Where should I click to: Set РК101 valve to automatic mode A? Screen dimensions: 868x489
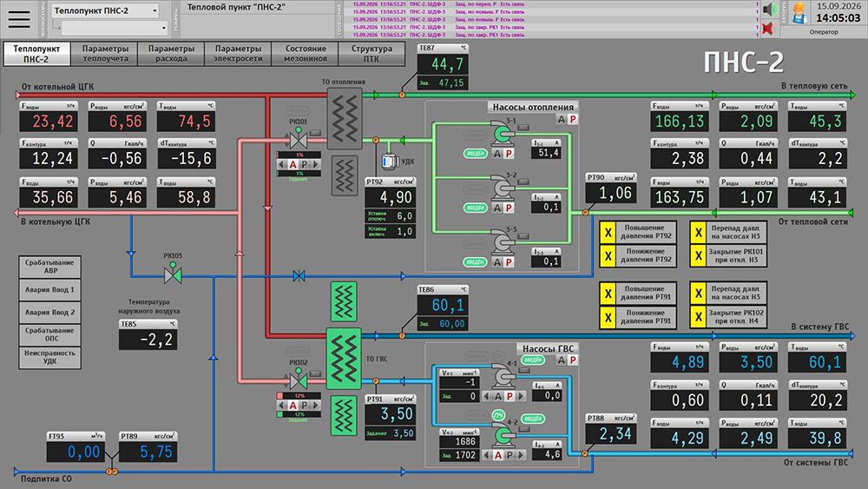(x=293, y=164)
